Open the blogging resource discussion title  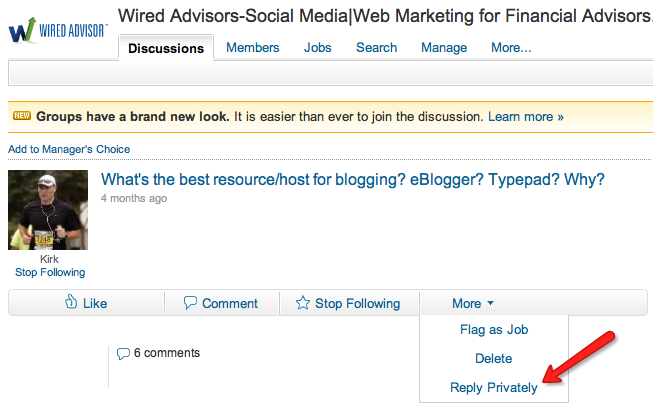[x=352, y=179]
